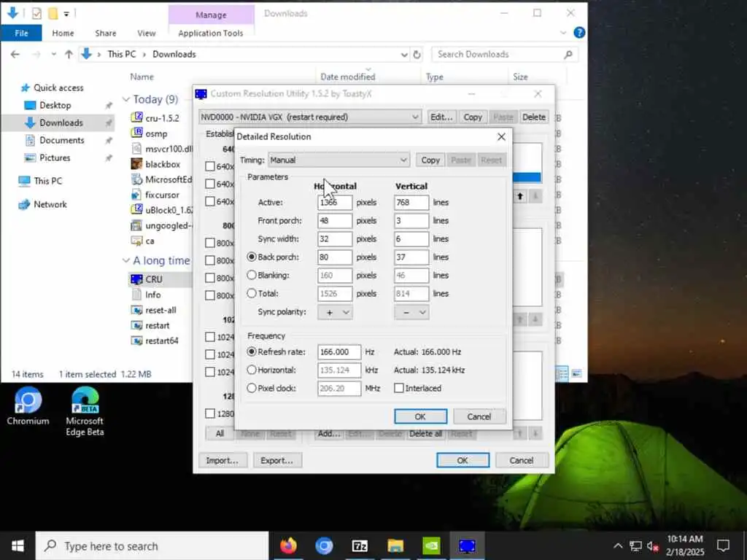The width and height of the screenshot is (747, 560).
Task: Select the osmp file icon
Action: (x=136, y=133)
